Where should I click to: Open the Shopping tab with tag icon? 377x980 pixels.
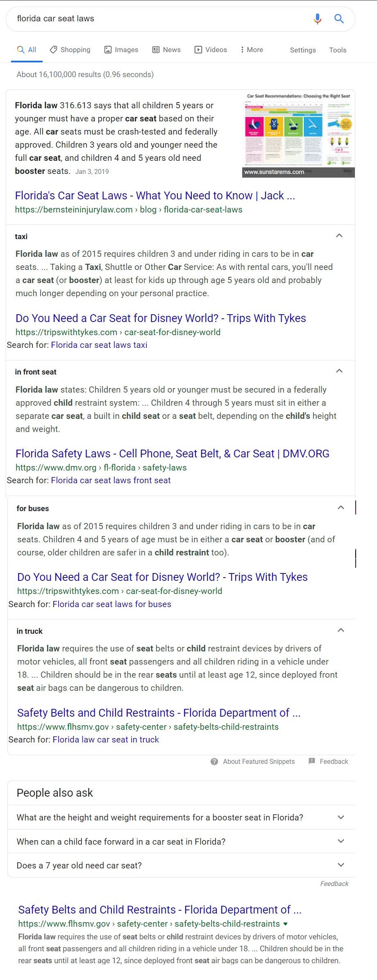tap(70, 50)
